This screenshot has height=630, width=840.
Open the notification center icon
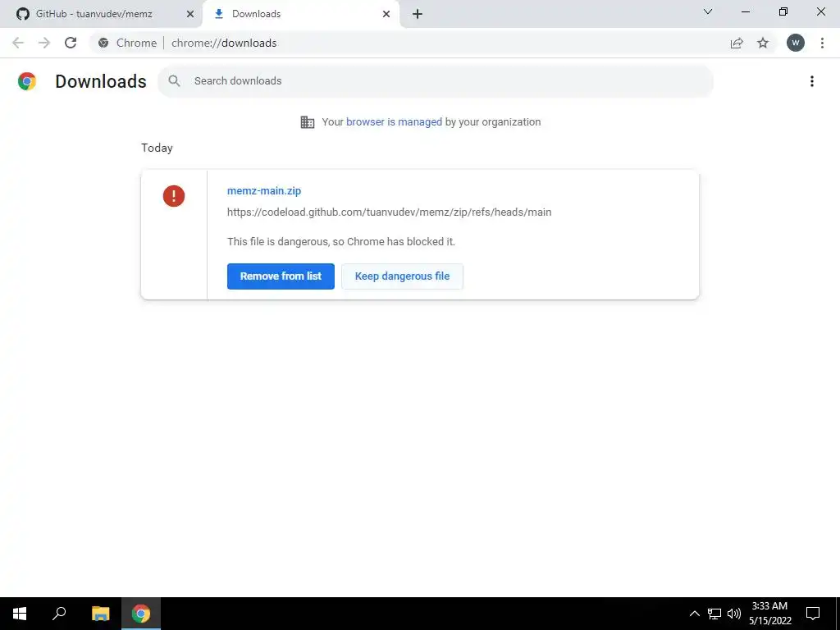(813, 614)
